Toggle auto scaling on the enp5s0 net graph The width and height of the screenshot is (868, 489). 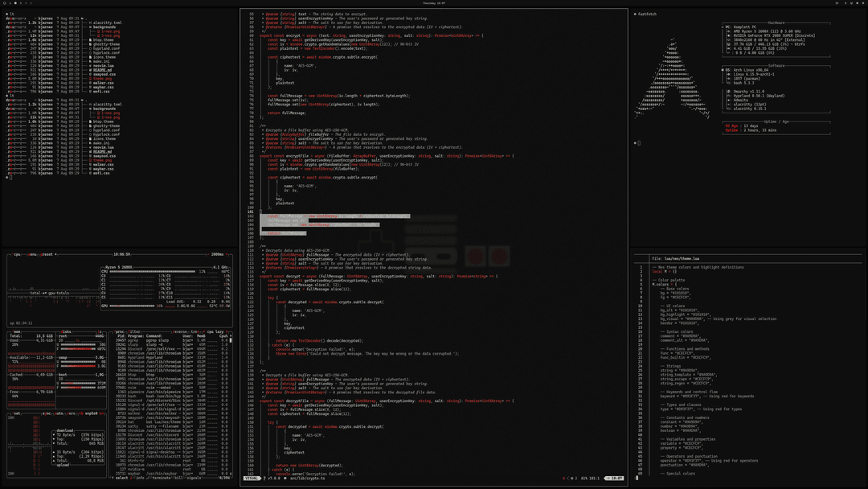pyautogui.click(x=59, y=413)
